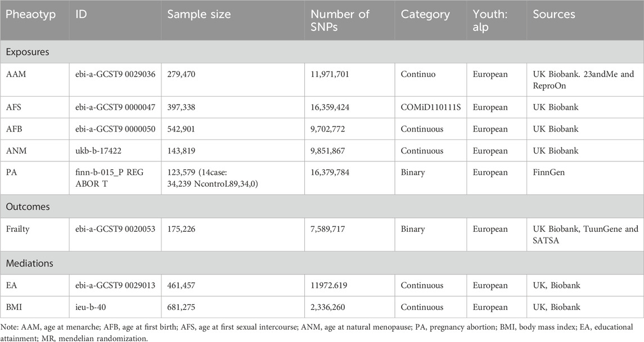Click sample size '542,901'

coord(181,129)
